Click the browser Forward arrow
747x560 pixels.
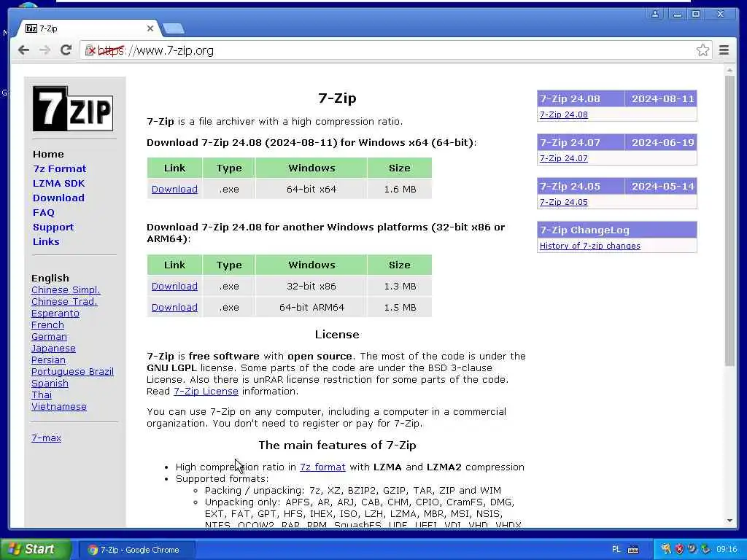click(44, 50)
